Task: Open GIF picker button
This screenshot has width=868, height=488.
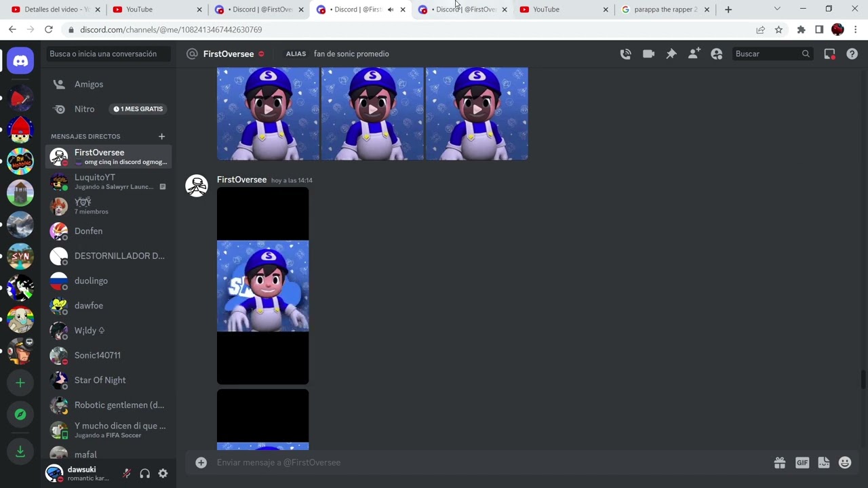Action: pos(802,462)
